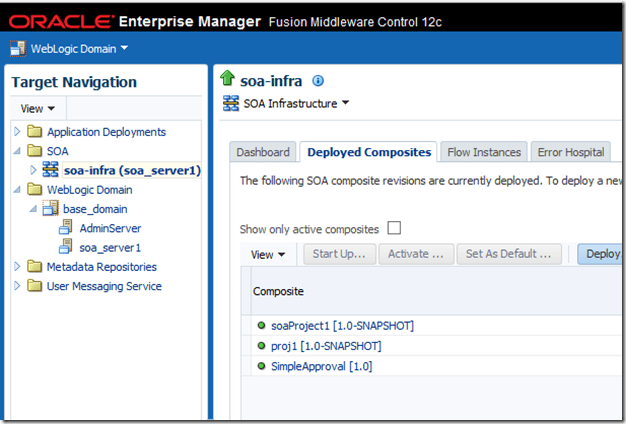
Task: Click the SOA Infrastructure menu icon
Action: [231, 103]
